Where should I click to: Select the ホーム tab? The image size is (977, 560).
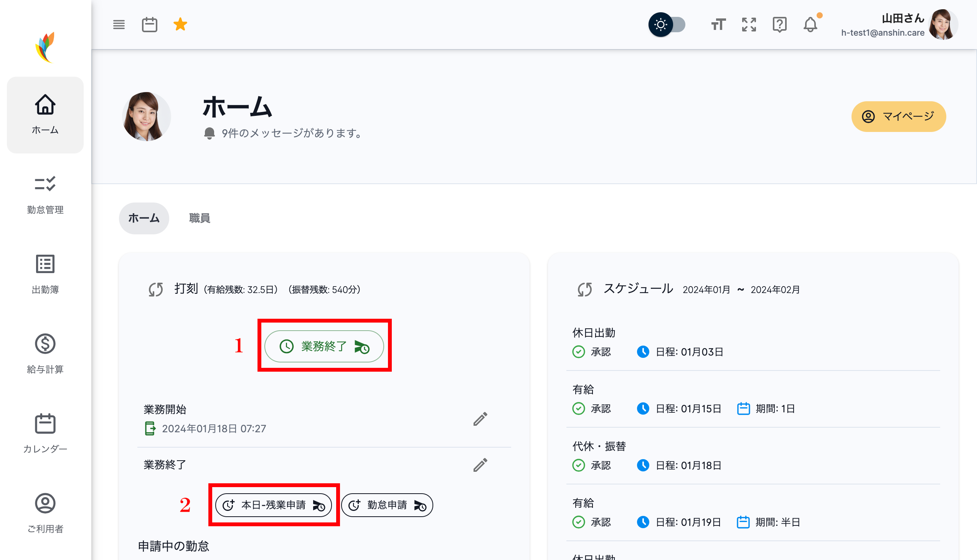tap(144, 218)
